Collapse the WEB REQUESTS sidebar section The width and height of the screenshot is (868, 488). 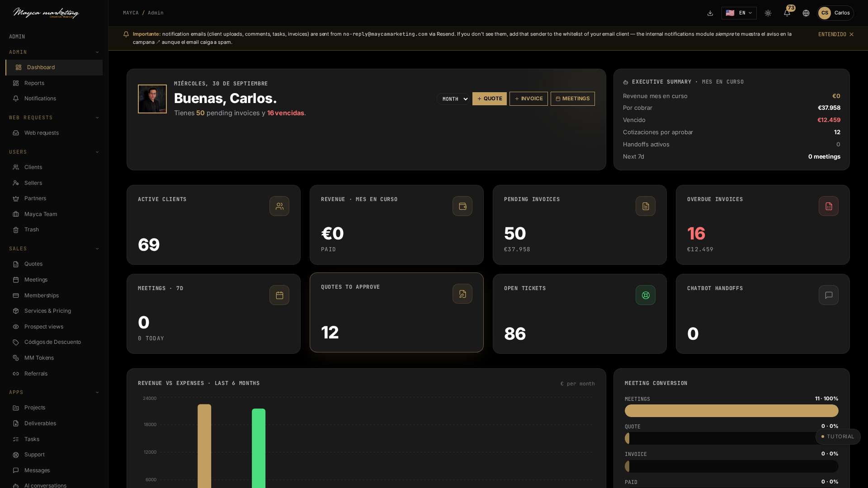54,118
